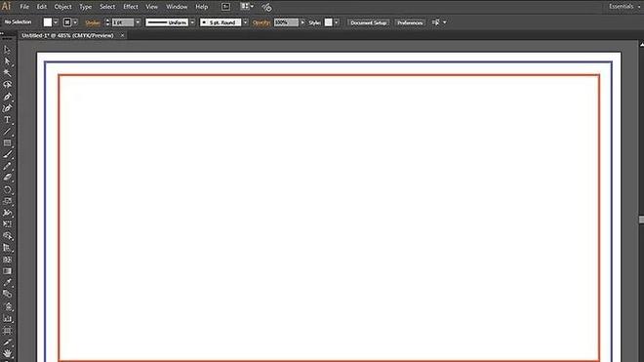
Task: Select the Curvature pen tool below Pen
Action: [7, 108]
